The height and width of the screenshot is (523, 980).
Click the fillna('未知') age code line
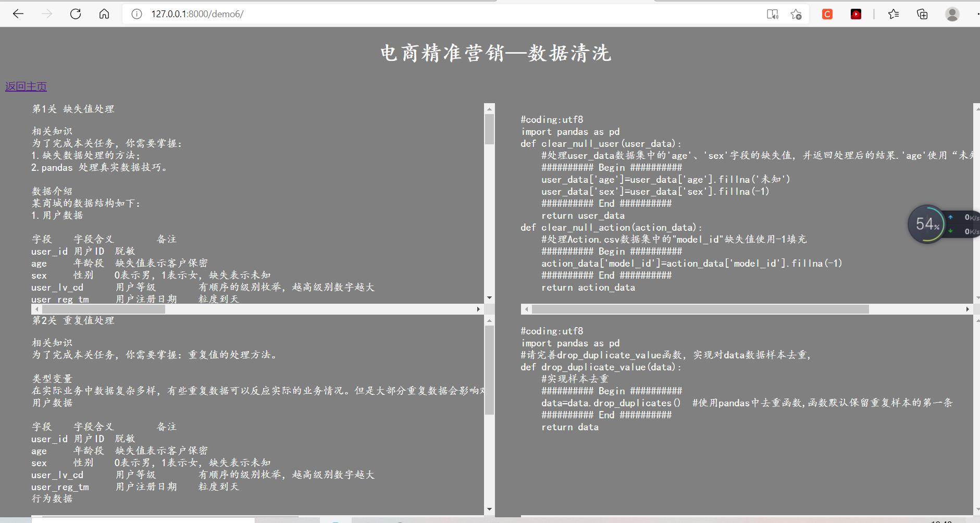(666, 180)
